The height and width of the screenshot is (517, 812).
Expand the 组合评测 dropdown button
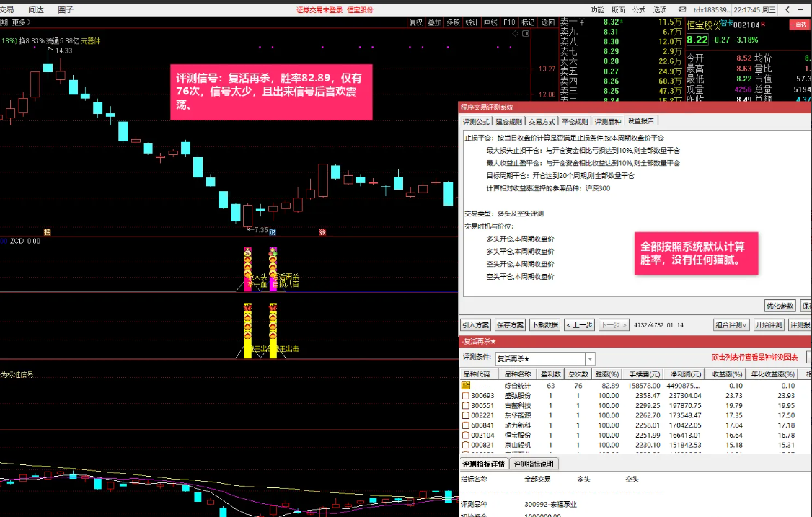click(x=731, y=325)
